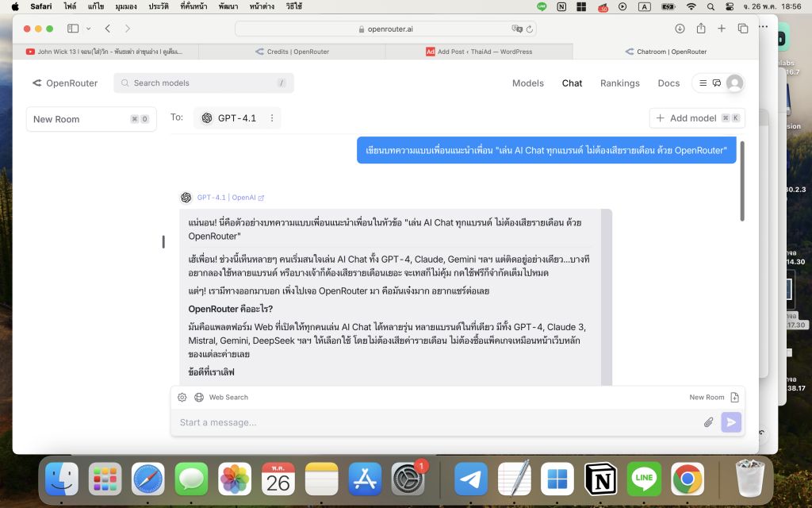Open the translate page icon in address bar
Viewport: 812px width, 508px height.
(x=516, y=29)
